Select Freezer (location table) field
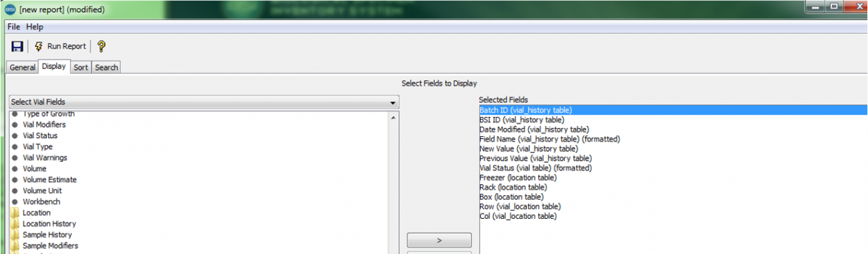Viewport: 868px width, 254px height. click(518, 177)
